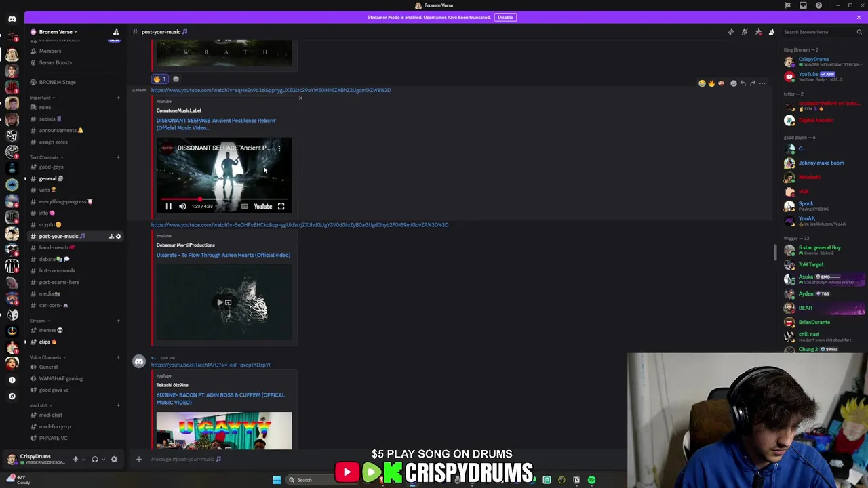Pause the Dissonant Seepage video
The image size is (868, 488).
point(169,207)
